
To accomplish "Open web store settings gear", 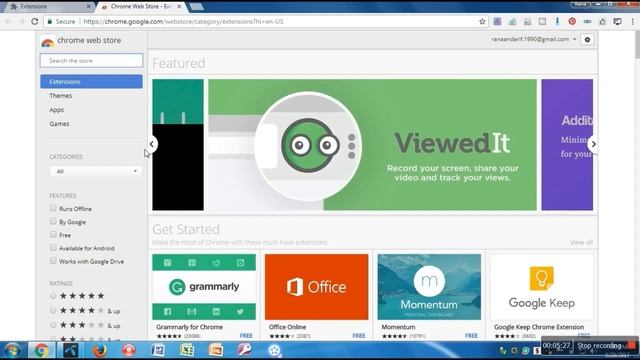I will pyautogui.click(x=587, y=40).
